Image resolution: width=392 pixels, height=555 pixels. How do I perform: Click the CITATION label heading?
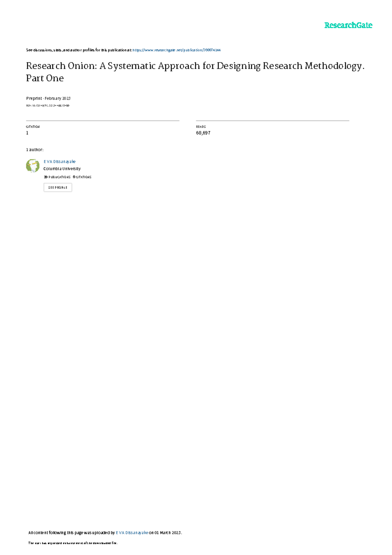click(33, 127)
